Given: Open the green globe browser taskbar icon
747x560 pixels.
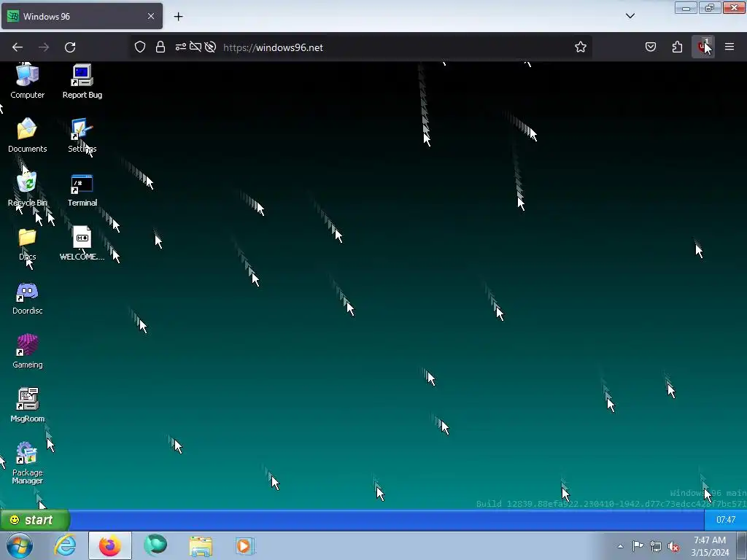Looking at the screenshot, I should click(x=155, y=545).
